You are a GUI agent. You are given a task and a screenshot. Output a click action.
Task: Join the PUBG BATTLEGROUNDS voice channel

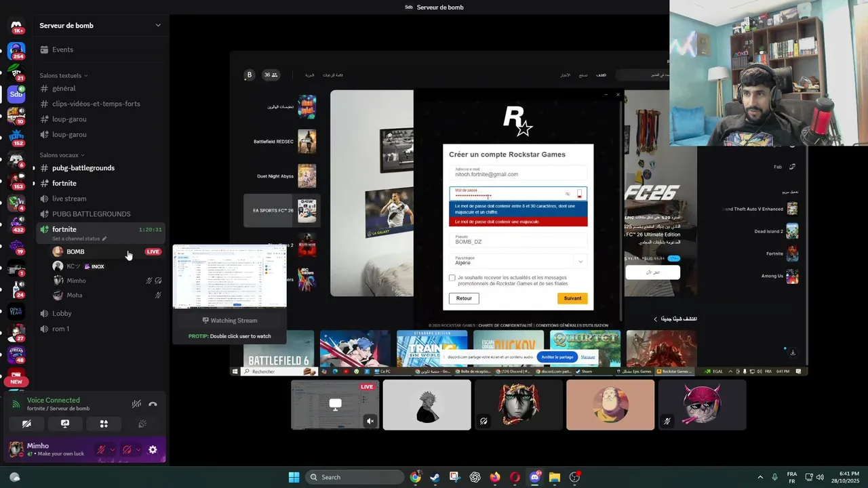[100, 214]
